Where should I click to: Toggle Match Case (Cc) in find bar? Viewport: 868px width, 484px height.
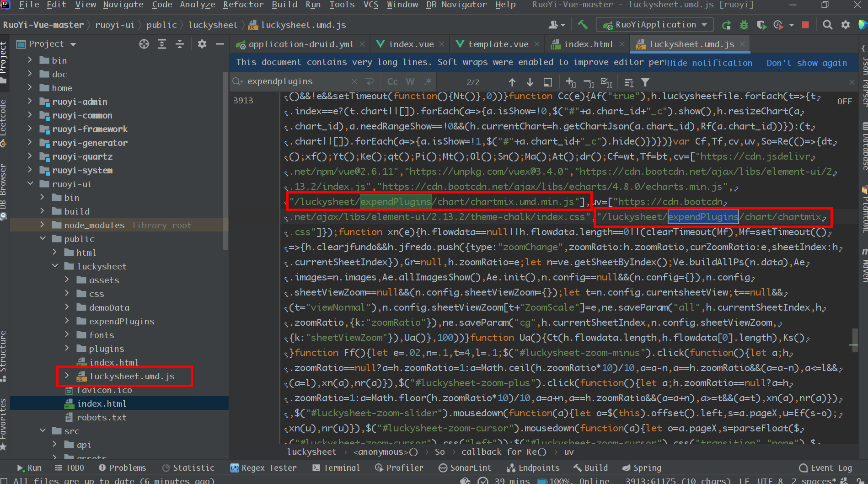pyautogui.click(x=392, y=81)
